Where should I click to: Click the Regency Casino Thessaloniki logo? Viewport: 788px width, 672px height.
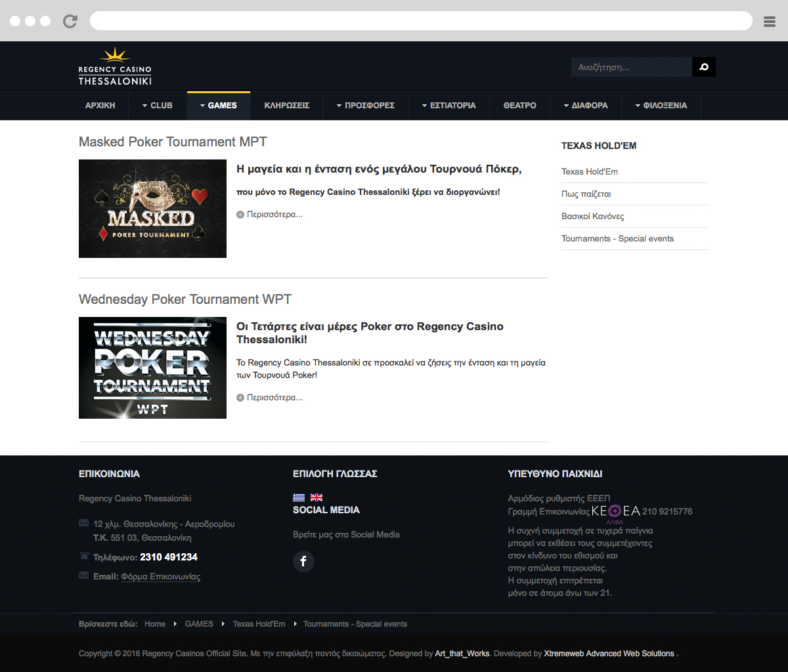click(115, 66)
